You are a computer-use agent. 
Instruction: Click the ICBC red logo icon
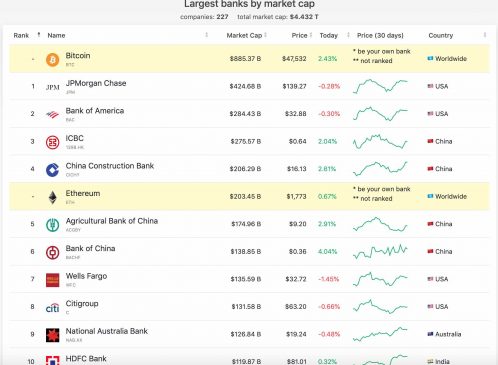pyautogui.click(x=52, y=142)
